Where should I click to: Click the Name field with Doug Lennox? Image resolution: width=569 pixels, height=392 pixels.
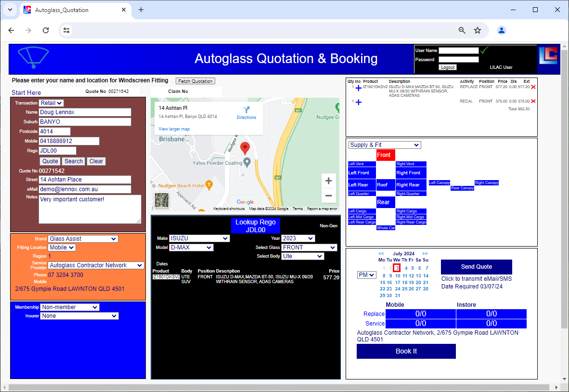tap(85, 113)
